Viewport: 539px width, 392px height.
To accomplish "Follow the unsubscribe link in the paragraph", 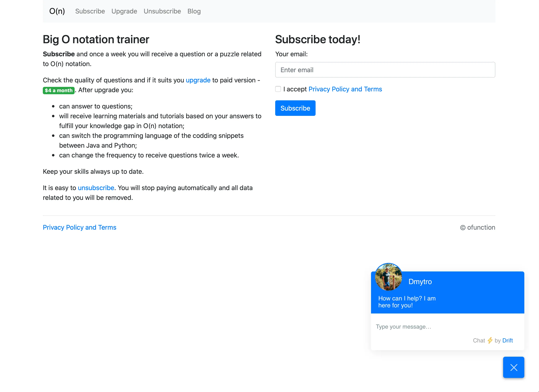I will coord(96,188).
